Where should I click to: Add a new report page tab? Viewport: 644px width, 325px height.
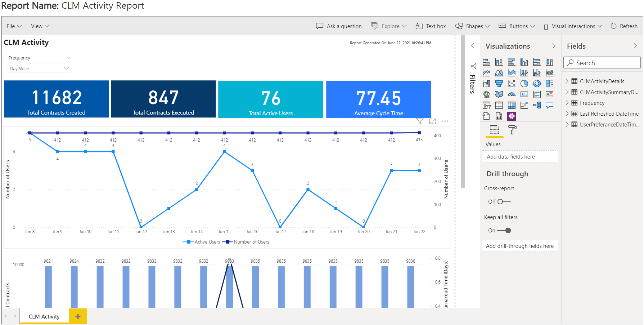(78, 316)
